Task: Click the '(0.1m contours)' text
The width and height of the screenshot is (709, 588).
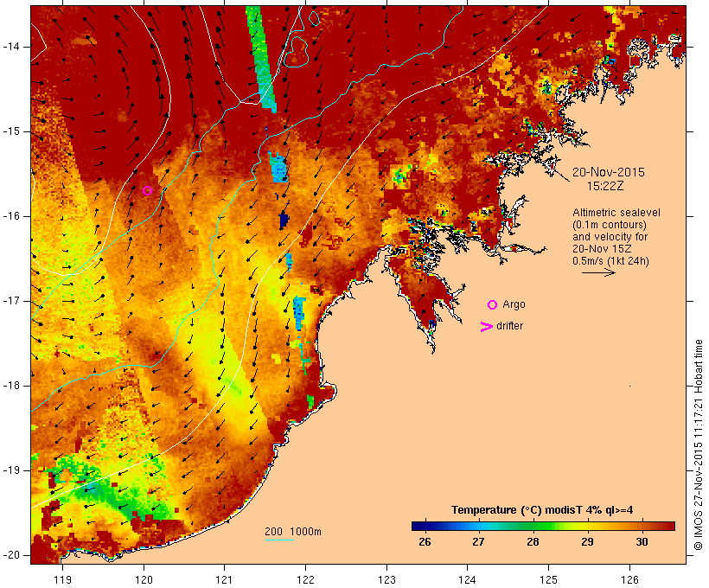Action: point(609,225)
